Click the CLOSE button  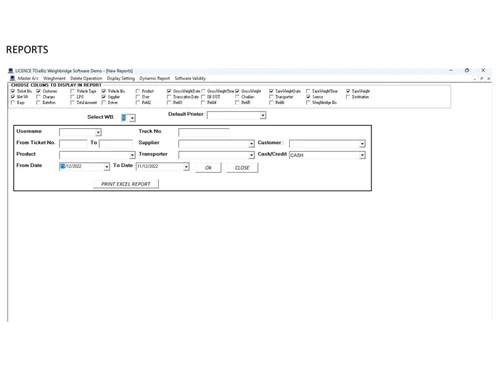pyautogui.click(x=242, y=168)
